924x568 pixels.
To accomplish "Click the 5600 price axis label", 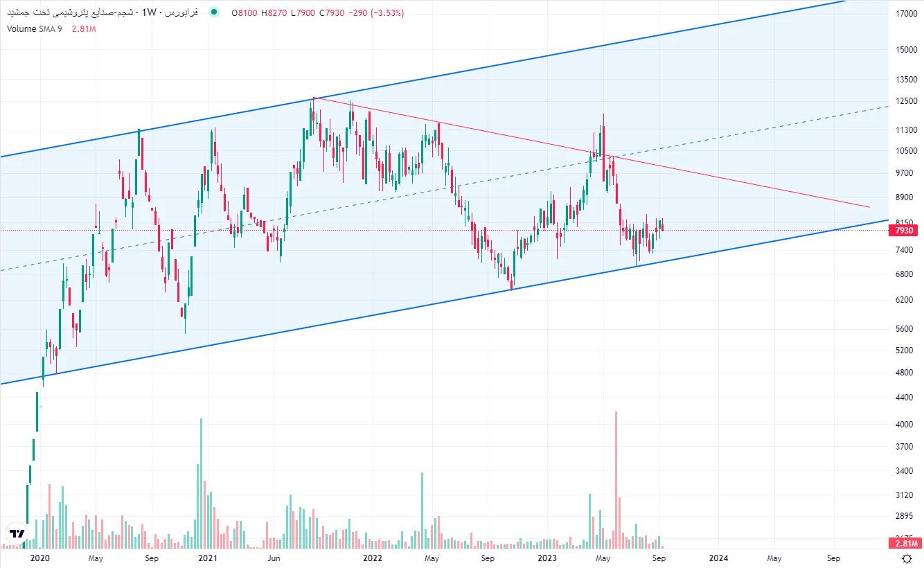I will (906, 329).
